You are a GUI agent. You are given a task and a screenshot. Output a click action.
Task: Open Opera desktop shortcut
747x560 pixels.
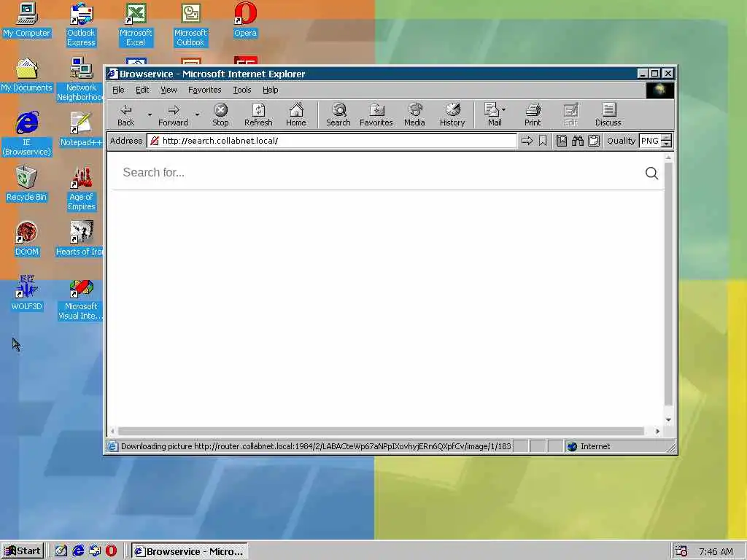[x=245, y=20]
